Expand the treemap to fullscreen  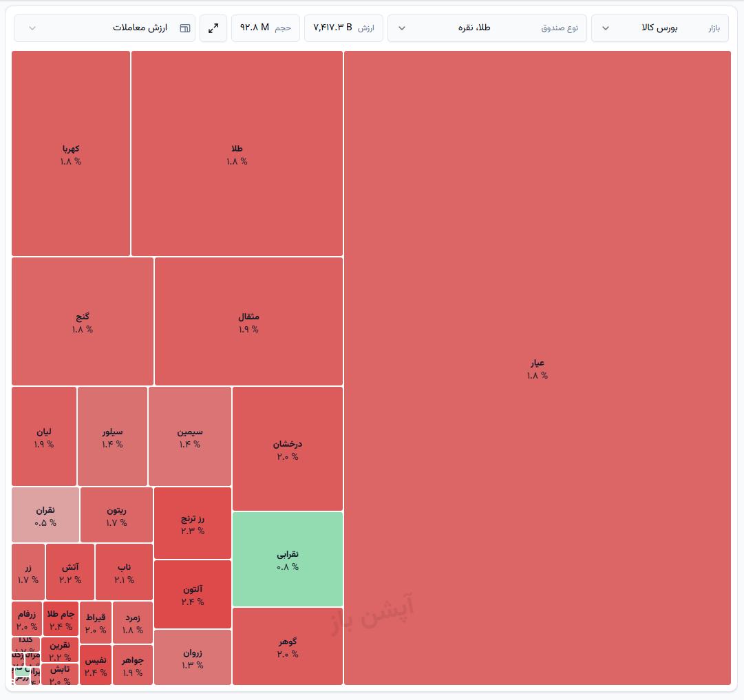(x=213, y=28)
